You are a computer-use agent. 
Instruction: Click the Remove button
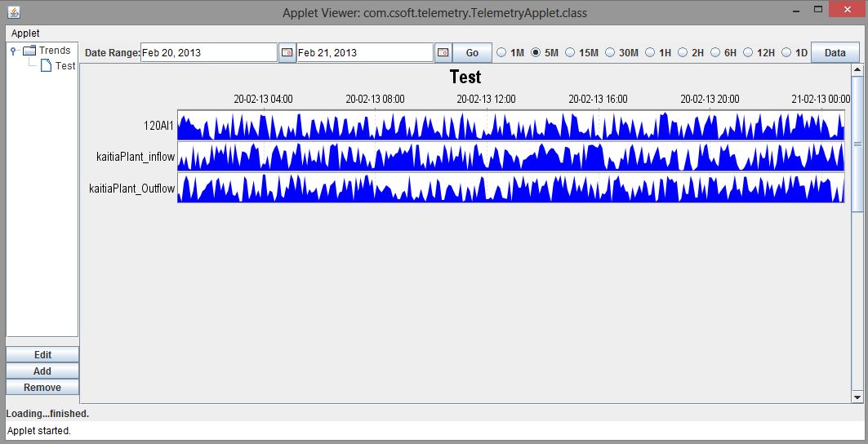(42, 388)
